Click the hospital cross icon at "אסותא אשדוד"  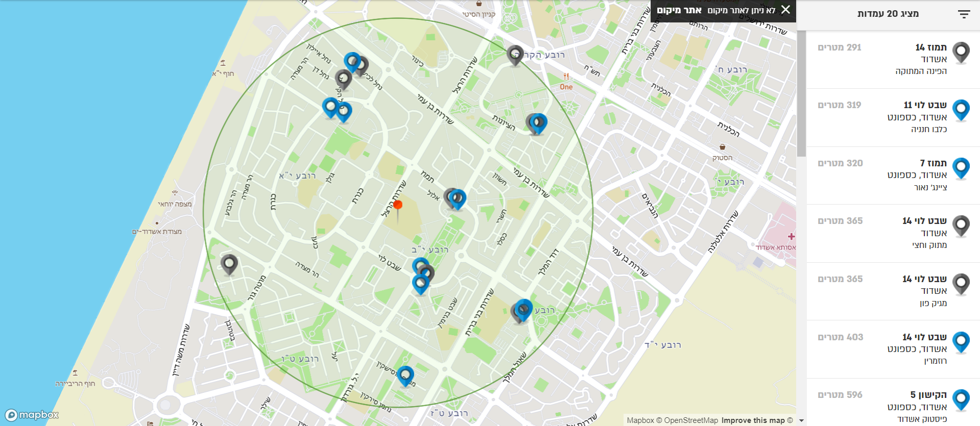[x=791, y=237]
